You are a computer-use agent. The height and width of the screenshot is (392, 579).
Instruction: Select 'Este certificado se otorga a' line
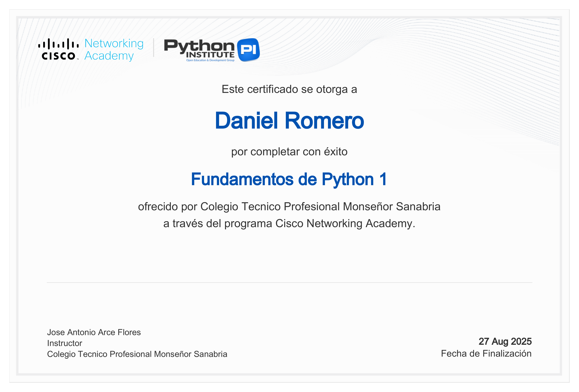(289, 89)
